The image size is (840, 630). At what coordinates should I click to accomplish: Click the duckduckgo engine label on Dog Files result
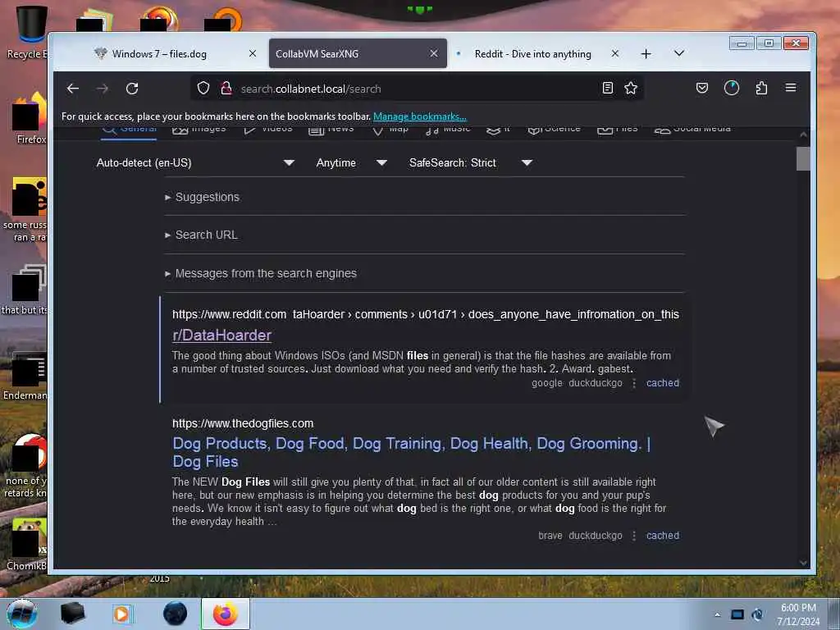click(596, 536)
